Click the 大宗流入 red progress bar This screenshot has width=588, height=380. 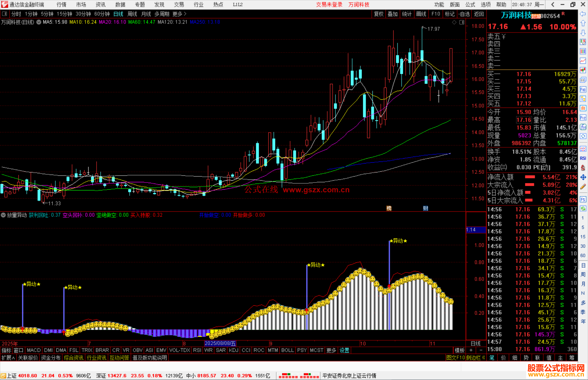tap(529, 185)
